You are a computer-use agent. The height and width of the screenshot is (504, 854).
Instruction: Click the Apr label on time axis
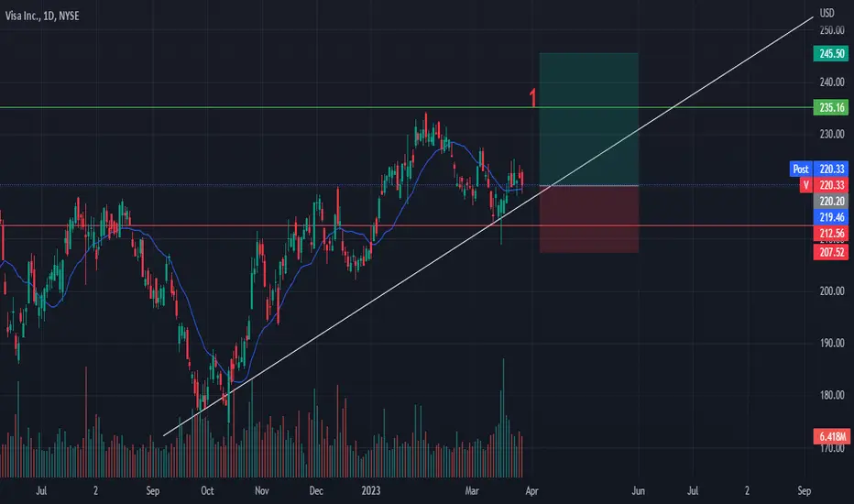coord(531,491)
